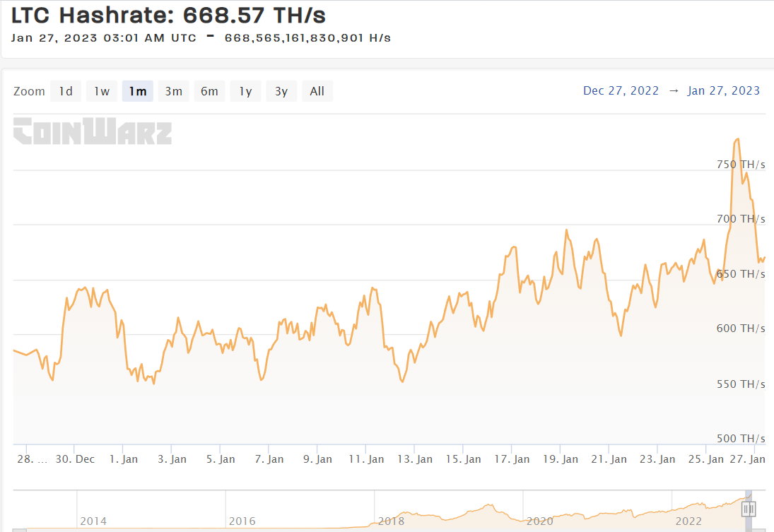The image size is (774, 532).
Task: Set chart zoom to 1w
Action: click(102, 91)
